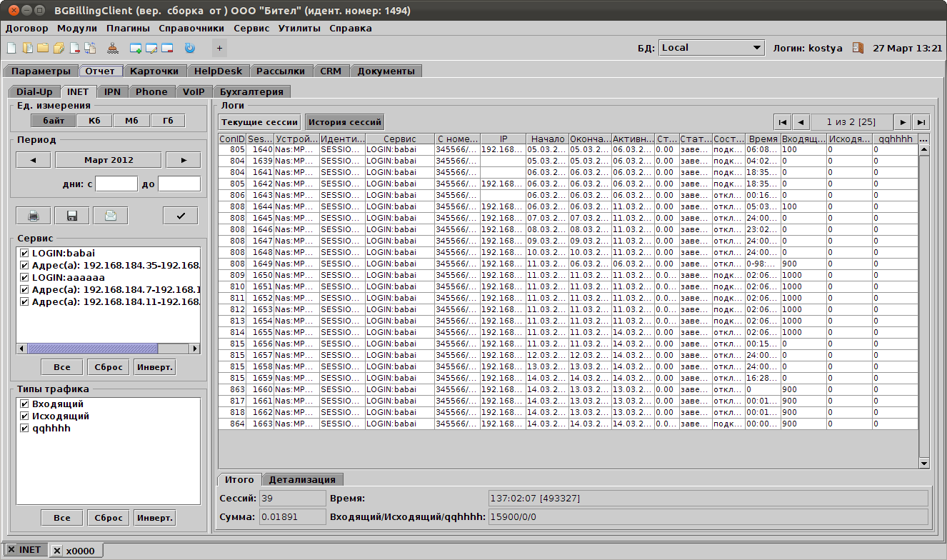Click the add window icon with green plus
947x560 pixels.
pos(136,49)
